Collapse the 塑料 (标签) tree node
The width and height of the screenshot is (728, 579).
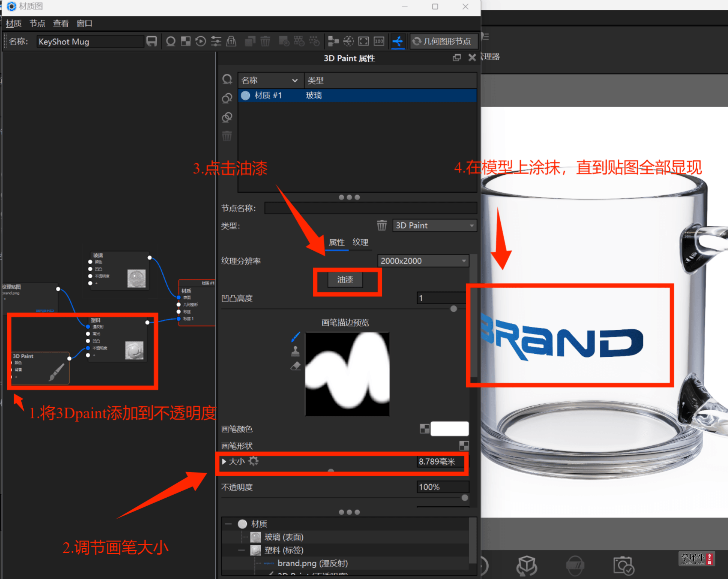tap(241, 550)
